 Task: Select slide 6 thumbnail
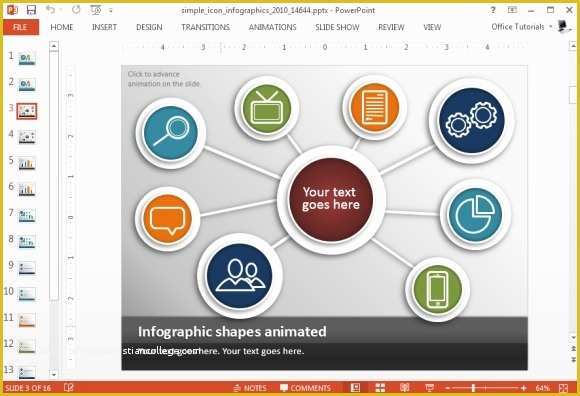(x=27, y=190)
